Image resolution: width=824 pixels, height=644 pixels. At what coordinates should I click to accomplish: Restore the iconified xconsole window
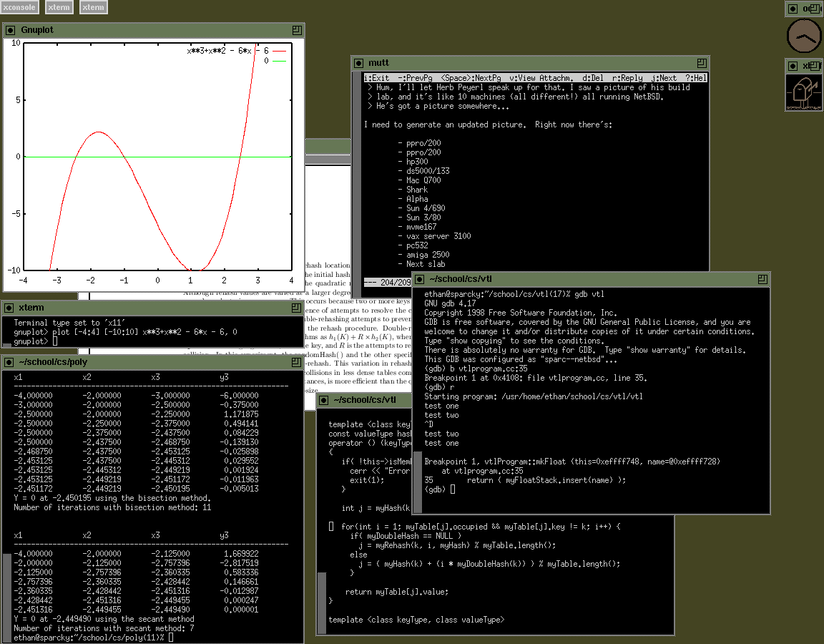[19, 7]
